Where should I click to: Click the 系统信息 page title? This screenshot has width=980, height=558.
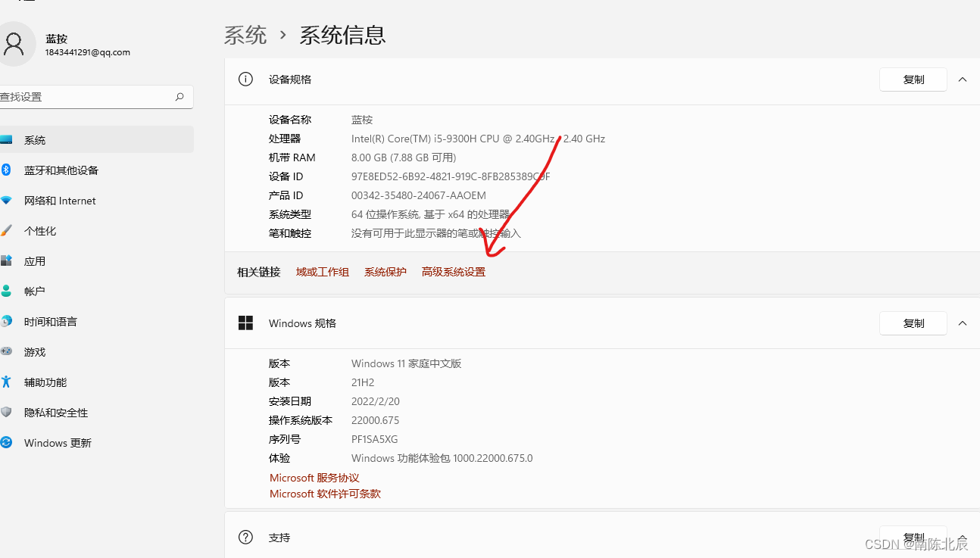click(342, 35)
